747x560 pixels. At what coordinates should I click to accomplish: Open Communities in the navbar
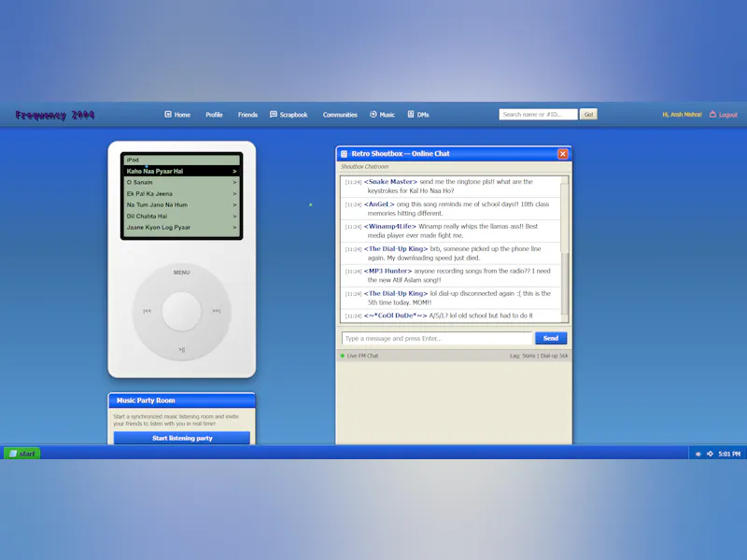[340, 115]
